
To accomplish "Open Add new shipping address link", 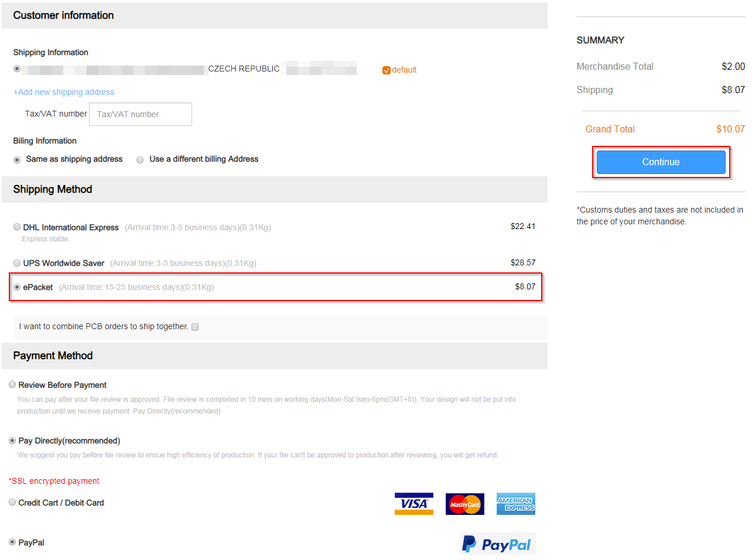I will pos(64,92).
